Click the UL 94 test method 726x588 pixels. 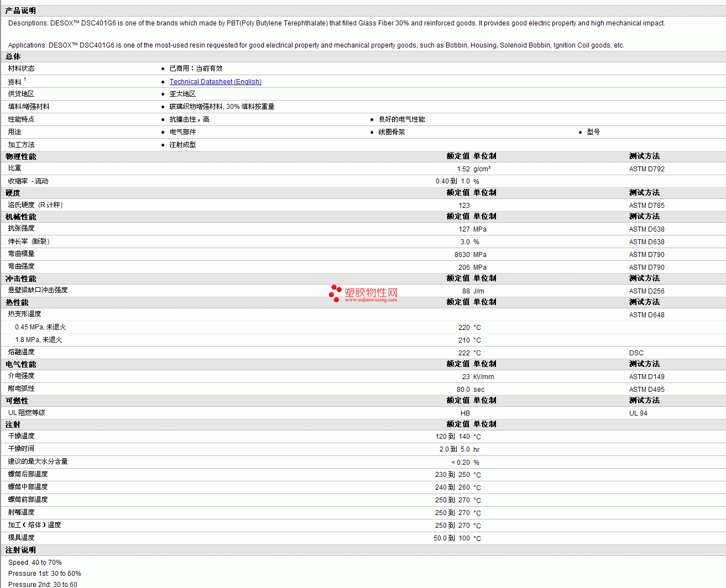638,413
